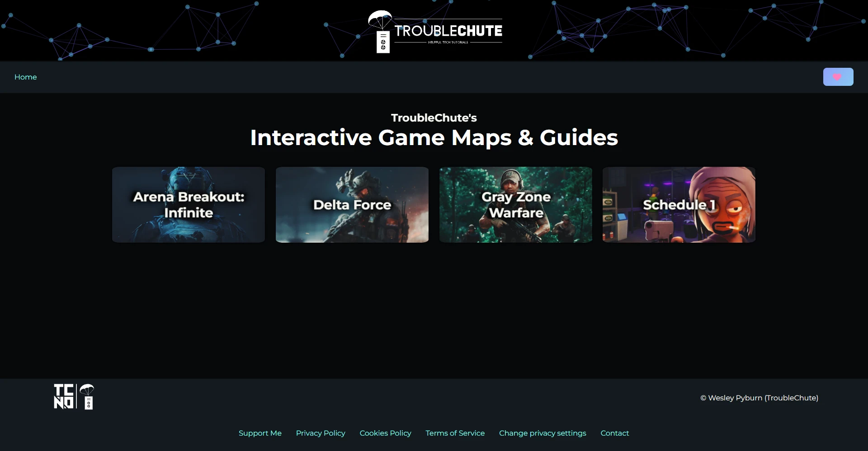Open the Arena Breakout: Infinite card

189,205
